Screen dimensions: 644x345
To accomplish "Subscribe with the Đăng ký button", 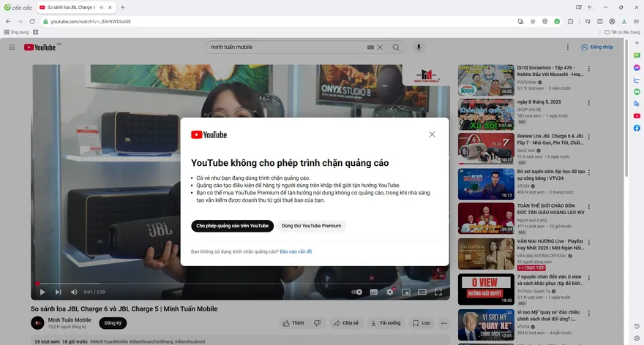I will (113, 323).
